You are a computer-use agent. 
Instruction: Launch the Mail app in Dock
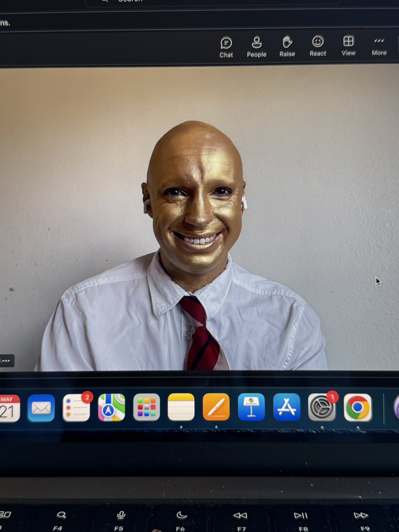tap(41, 408)
